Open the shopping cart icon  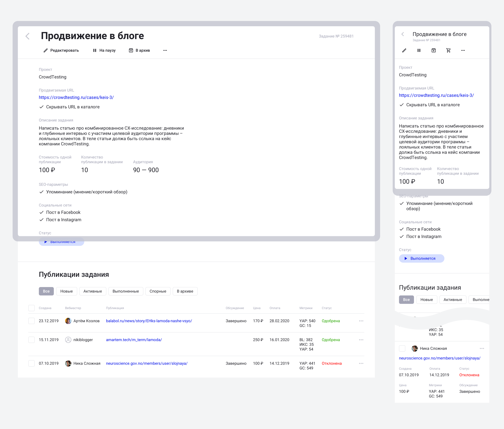click(448, 50)
